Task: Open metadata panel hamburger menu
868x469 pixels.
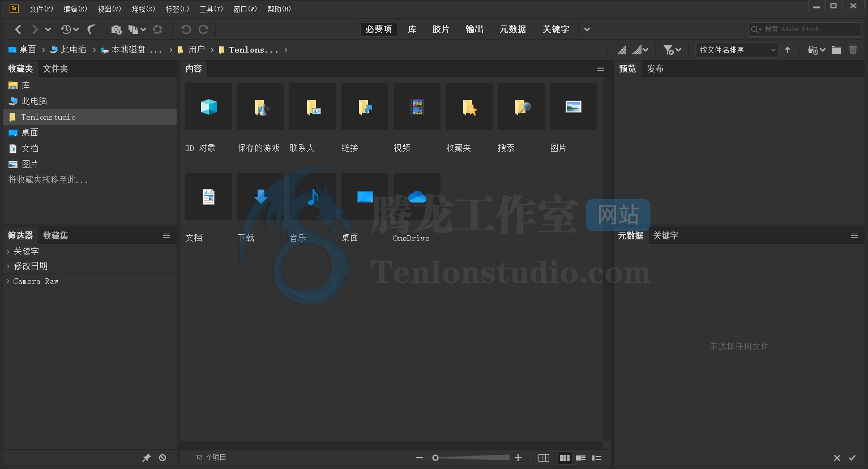Action: [x=854, y=236]
